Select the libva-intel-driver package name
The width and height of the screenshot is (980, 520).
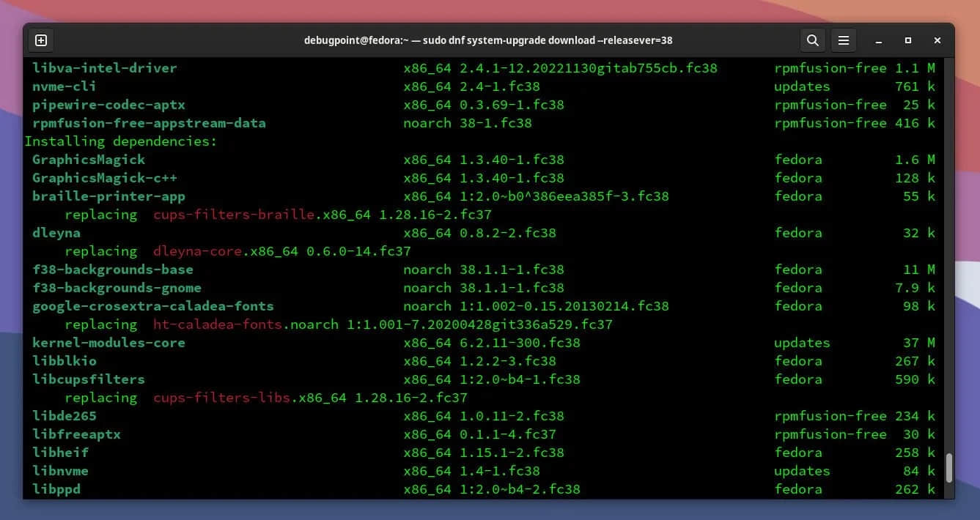click(105, 68)
